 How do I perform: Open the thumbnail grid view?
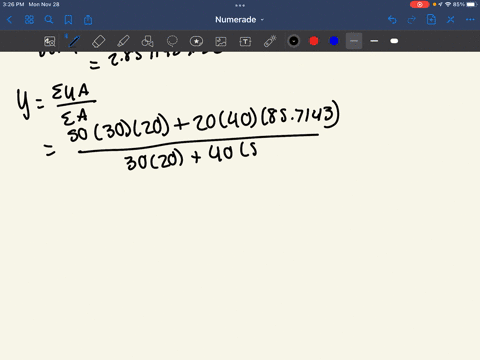[29, 20]
